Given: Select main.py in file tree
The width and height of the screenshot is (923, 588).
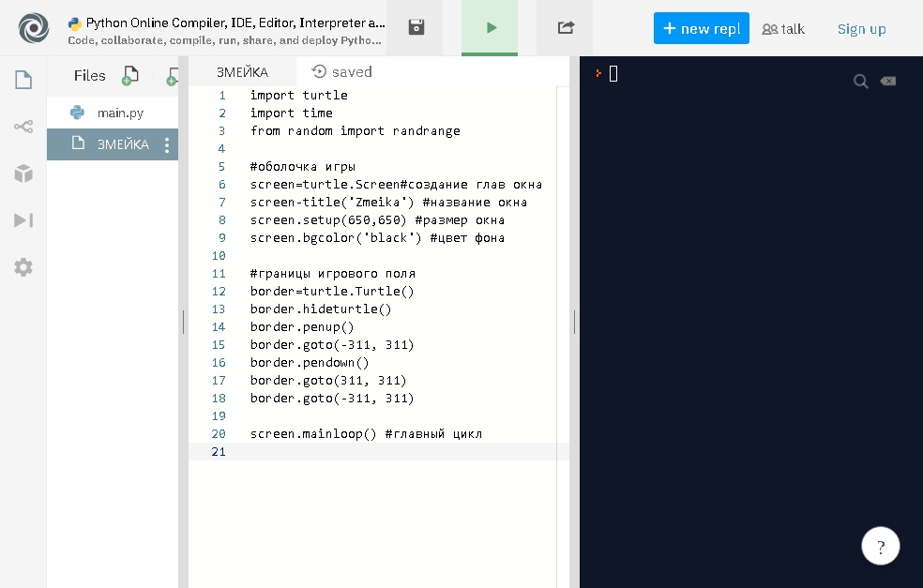Looking at the screenshot, I should 120,113.
